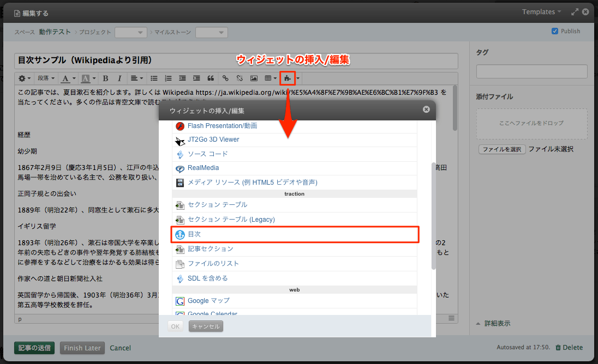This screenshot has height=364, width=598.
Task: Click the キャンセル button in the dialog
Action: [x=206, y=326]
